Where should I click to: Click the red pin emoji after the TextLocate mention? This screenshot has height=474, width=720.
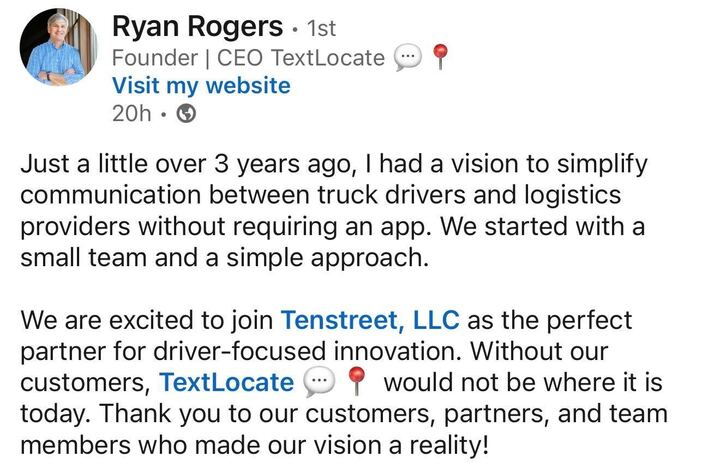point(355,383)
